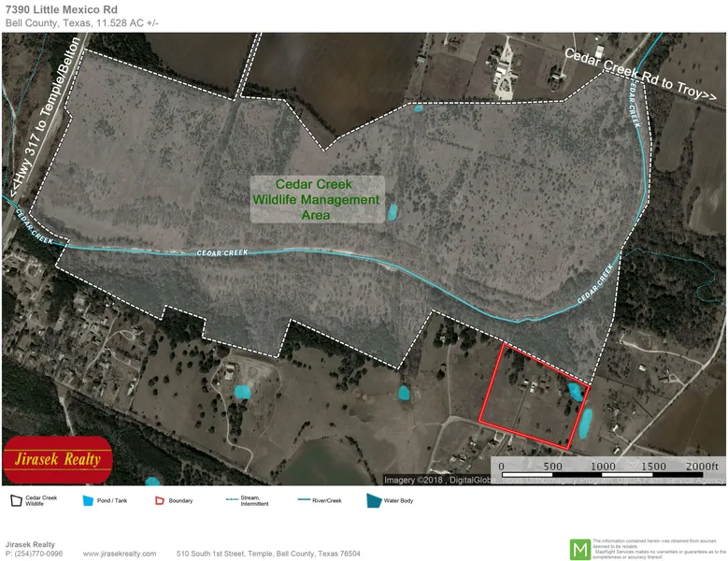Viewport: 728px width, 561px height.
Task: Open the www.jirasekrealty.com website link
Action: point(120,554)
